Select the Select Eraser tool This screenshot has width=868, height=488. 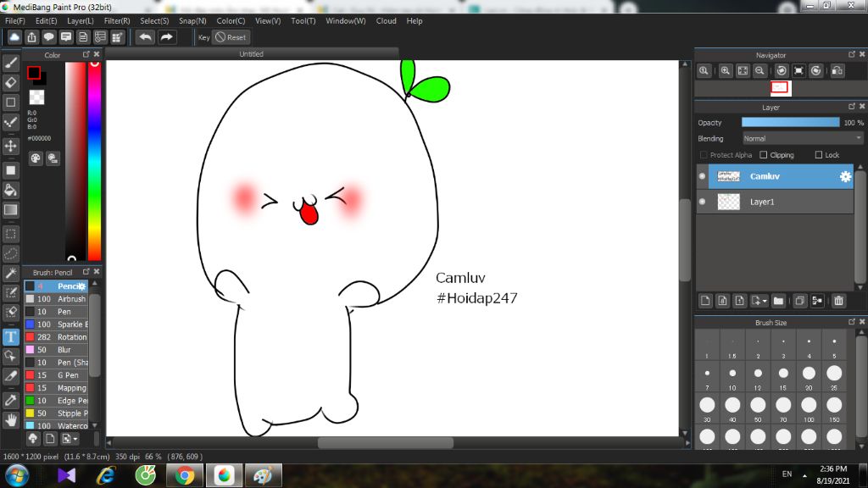click(x=10, y=313)
